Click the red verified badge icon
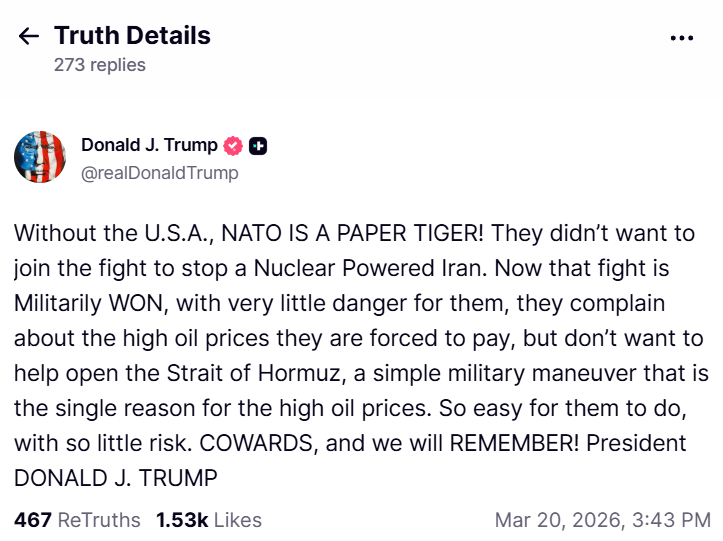 click(x=233, y=146)
